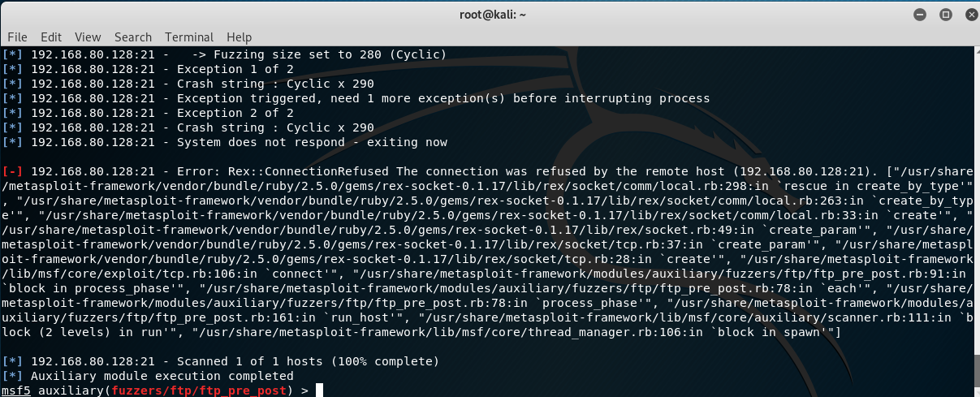Screen dimensions: 980x397
Task: Click the root@kali: ~ title bar text
Action: 490,15
